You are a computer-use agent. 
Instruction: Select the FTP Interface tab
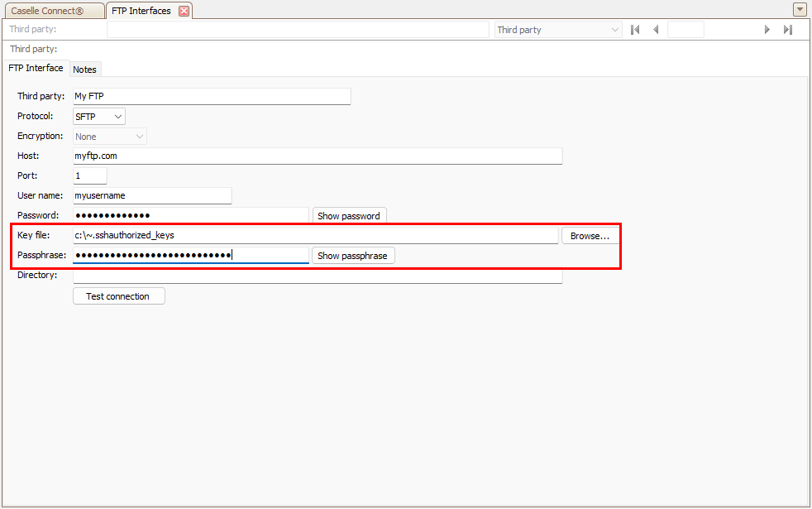[36, 68]
